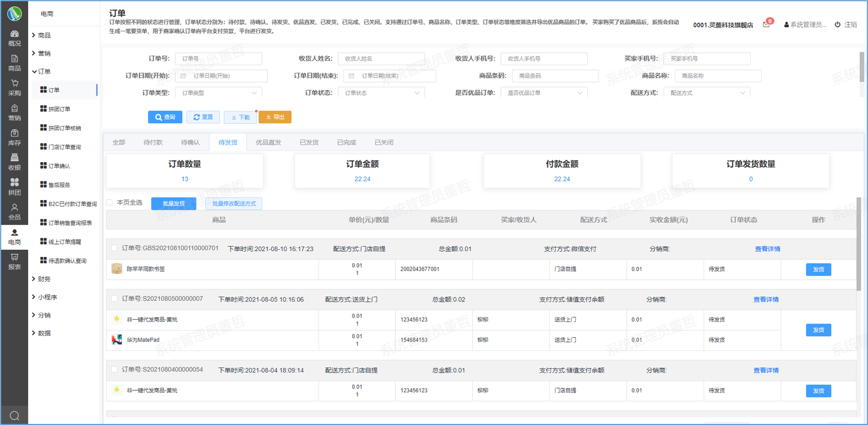Click the 批量发货 button
Screen dimensions: 868x425
(x=173, y=203)
